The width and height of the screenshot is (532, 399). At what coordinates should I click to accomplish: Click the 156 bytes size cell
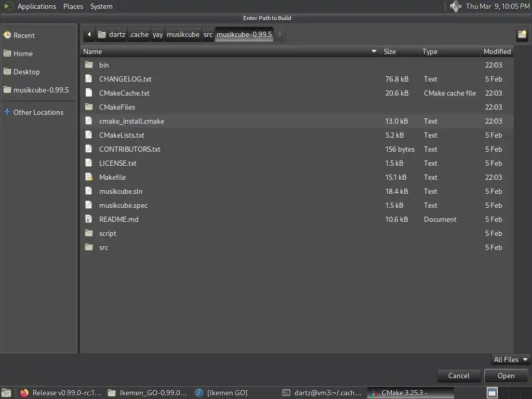(400, 149)
